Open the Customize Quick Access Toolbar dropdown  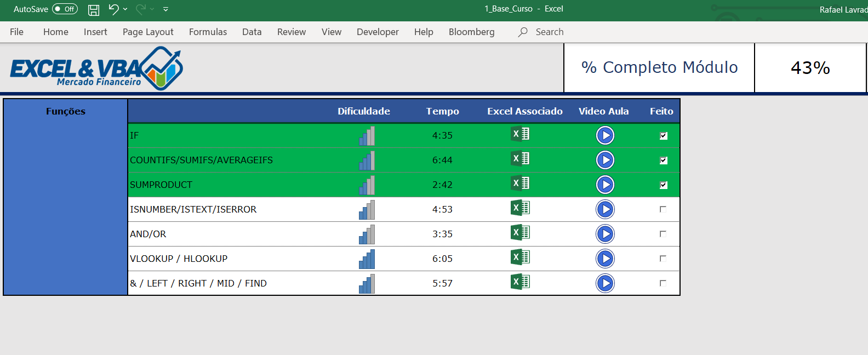point(165,9)
